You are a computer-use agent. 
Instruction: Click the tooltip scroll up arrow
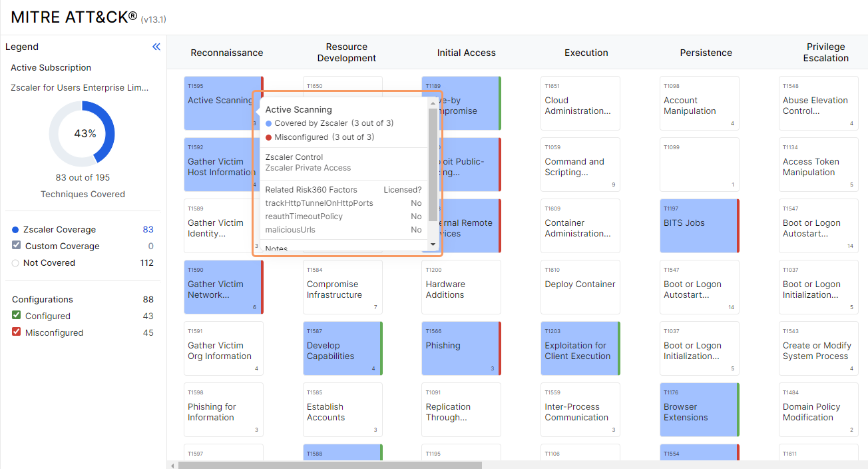click(x=433, y=103)
